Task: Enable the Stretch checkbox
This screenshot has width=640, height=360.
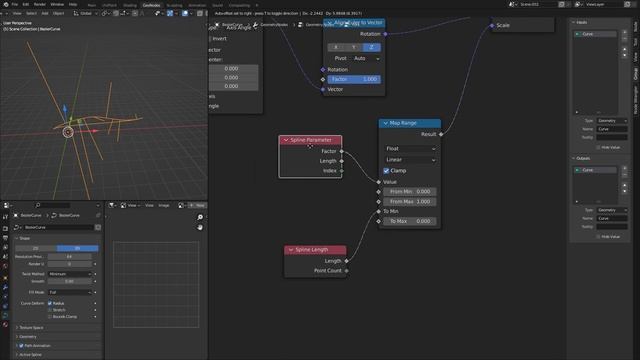Action: pyautogui.click(x=50, y=310)
